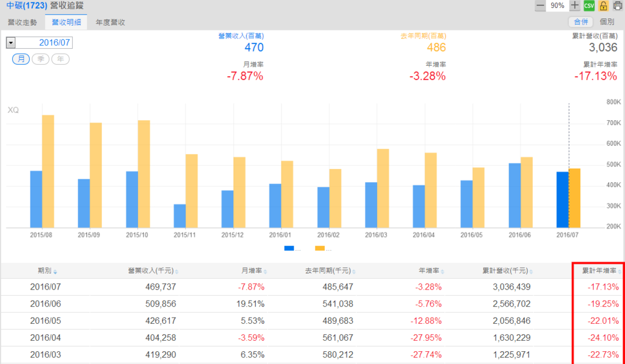Sort by 累計年增率 column

point(602,271)
